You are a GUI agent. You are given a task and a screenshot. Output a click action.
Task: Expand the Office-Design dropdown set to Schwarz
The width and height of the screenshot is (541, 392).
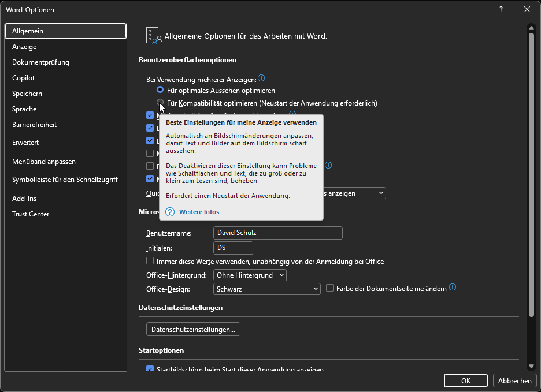click(266, 289)
